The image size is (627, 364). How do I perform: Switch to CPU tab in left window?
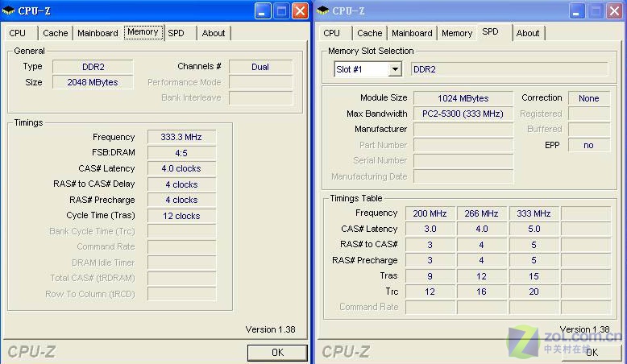tap(17, 33)
